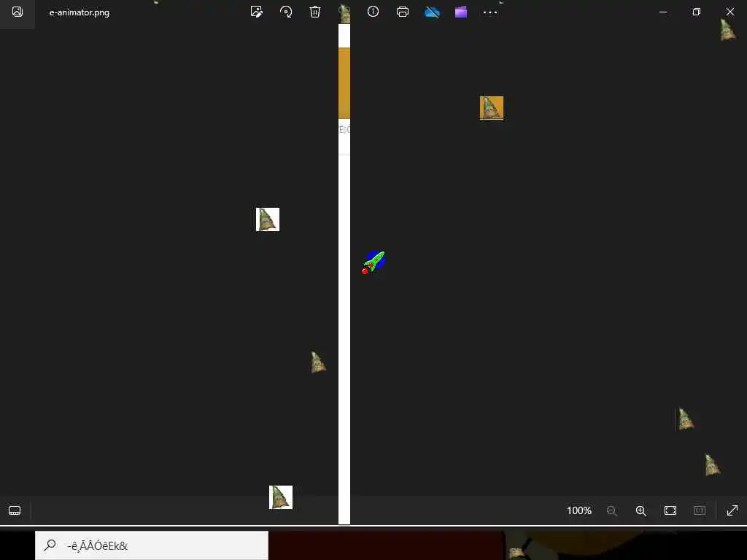Click the Windows taskbar search box
This screenshot has width=747, height=560.
pos(152,545)
